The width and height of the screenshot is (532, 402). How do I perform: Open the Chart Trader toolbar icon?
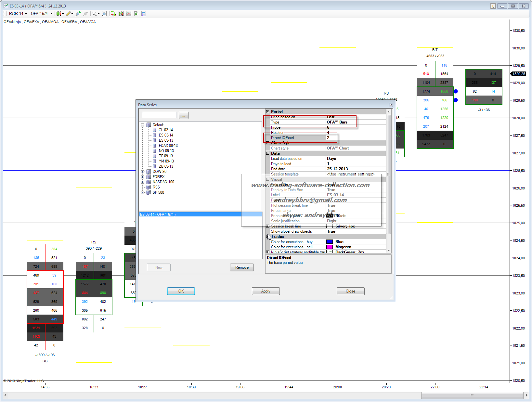pyautogui.click(x=113, y=14)
